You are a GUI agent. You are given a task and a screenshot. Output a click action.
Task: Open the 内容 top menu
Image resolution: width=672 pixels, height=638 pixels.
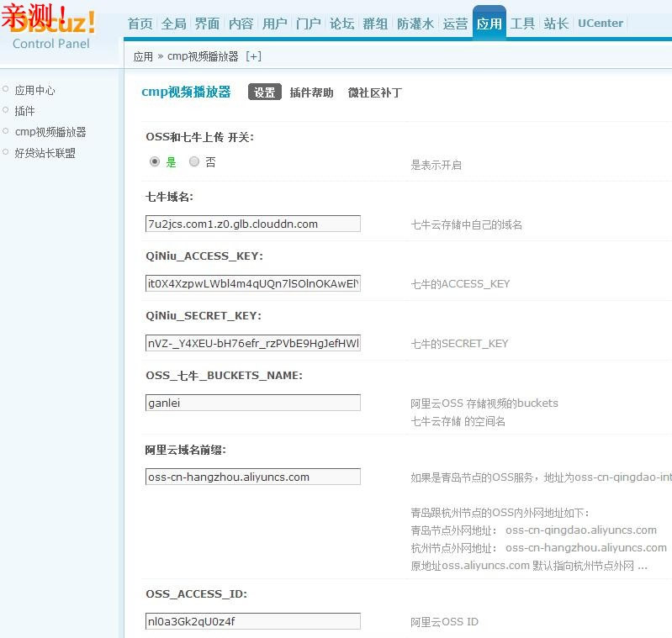pyautogui.click(x=241, y=24)
